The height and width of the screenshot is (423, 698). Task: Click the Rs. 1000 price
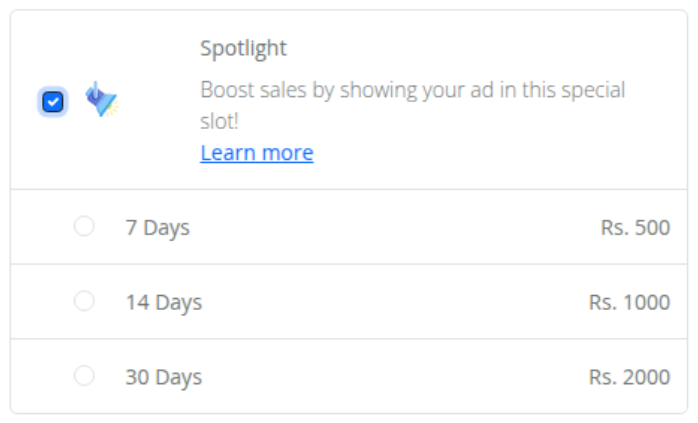(x=629, y=302)
